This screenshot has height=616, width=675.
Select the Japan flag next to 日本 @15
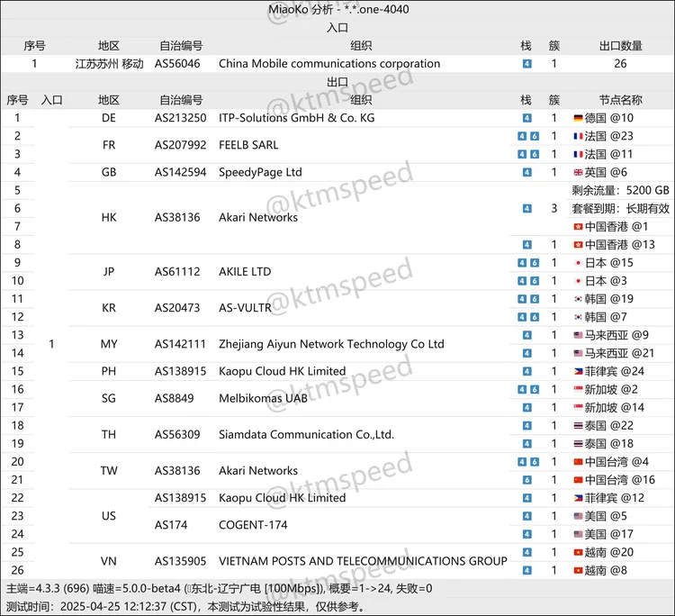tap(579, 263)
